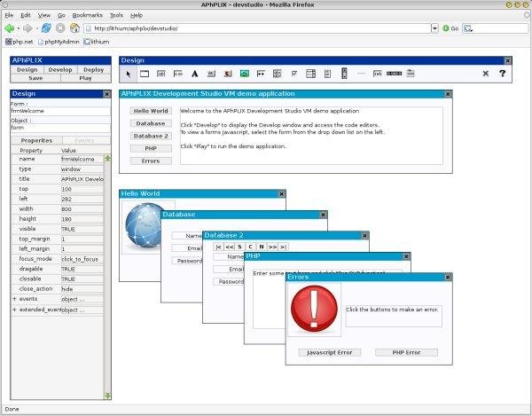The width and height of the screenshot is (532, 416).
Task: Choose the checkbox widget tool
Action: 294,74
